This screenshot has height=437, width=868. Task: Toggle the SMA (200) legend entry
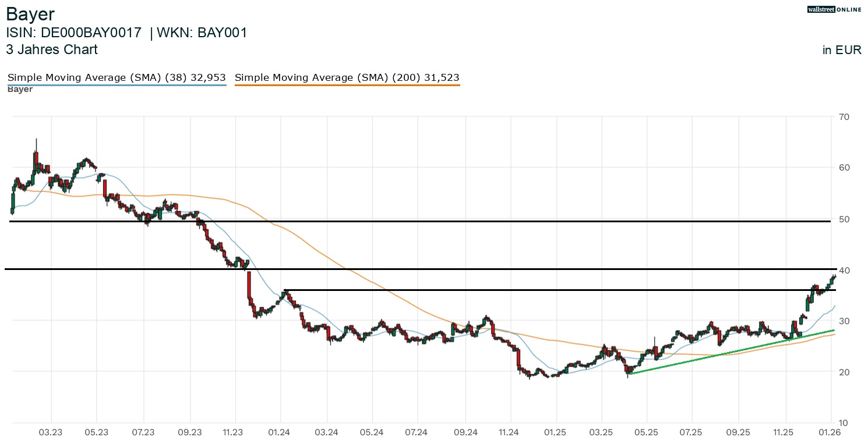tap(347, 77)
